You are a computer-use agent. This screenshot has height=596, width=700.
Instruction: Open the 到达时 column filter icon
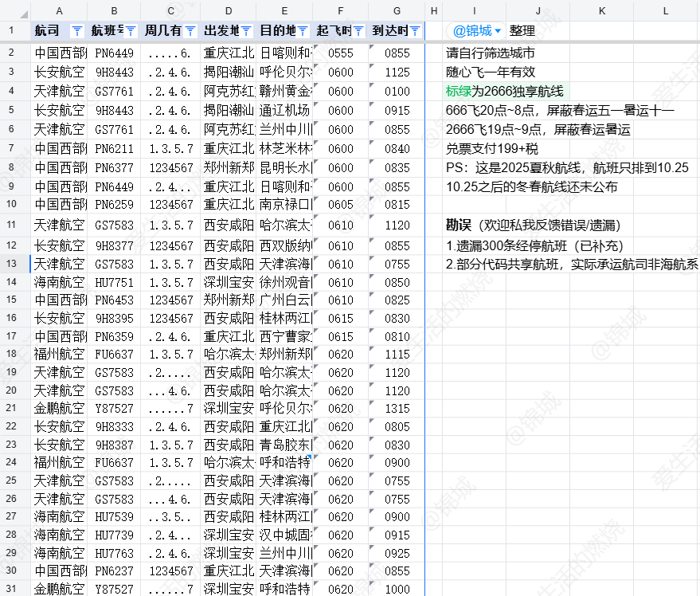point(415,31)
